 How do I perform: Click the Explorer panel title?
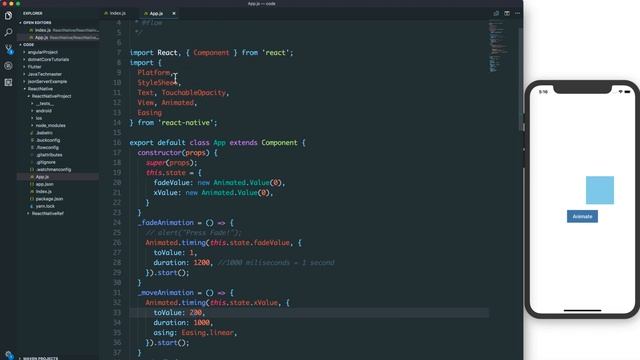33,13
